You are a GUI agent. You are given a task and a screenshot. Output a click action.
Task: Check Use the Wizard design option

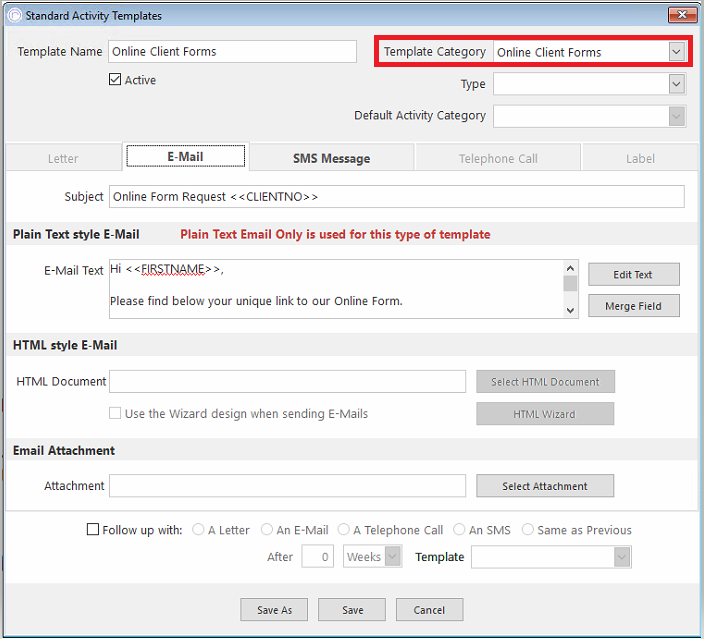tap(115, 413)
